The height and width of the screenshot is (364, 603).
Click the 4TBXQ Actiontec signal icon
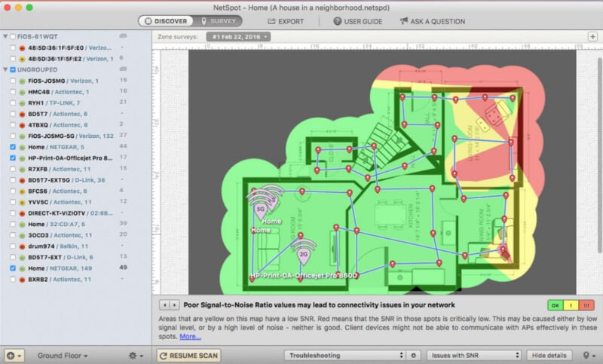coord(23,125)
